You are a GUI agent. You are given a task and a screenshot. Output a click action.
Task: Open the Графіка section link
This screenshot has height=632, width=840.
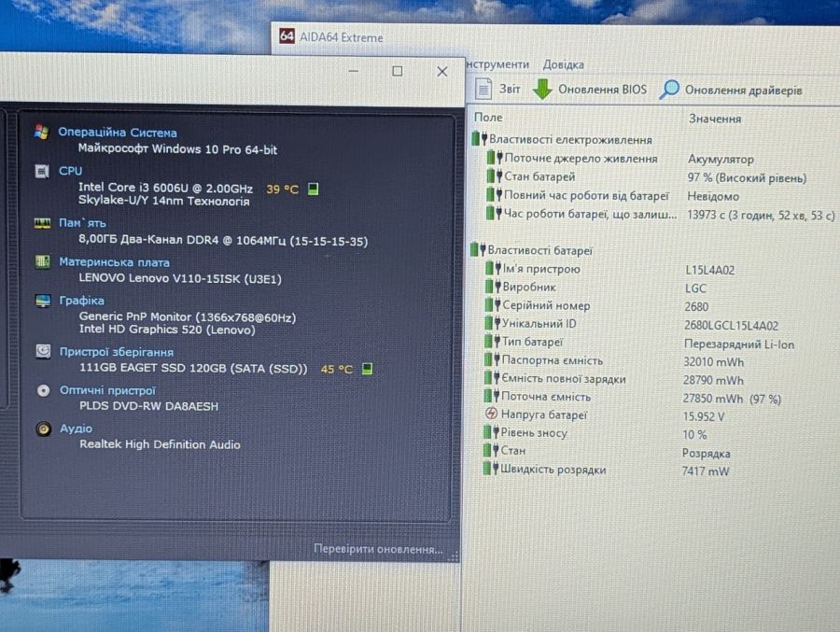pyautogui.click(x=81, y=301)
